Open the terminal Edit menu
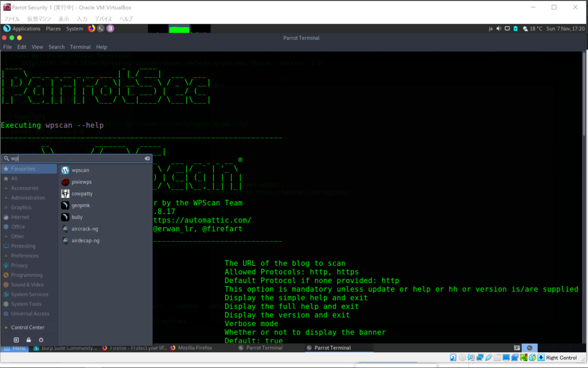 click(x=22, y=47)
